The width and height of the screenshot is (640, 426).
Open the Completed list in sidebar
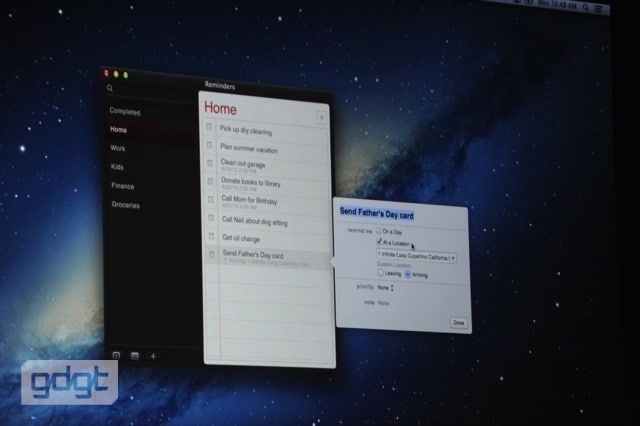point(126,112)
